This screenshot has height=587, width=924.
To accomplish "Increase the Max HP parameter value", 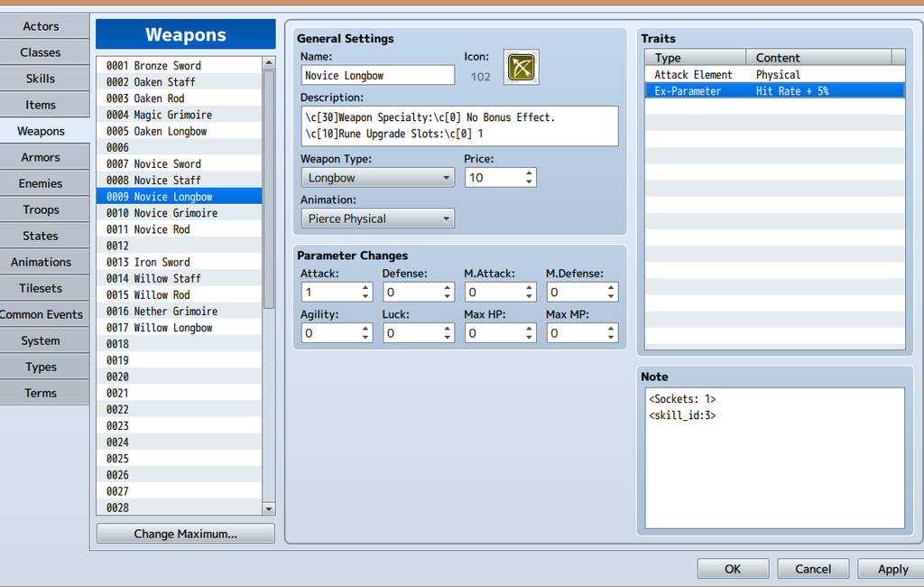I will (529, 329).
